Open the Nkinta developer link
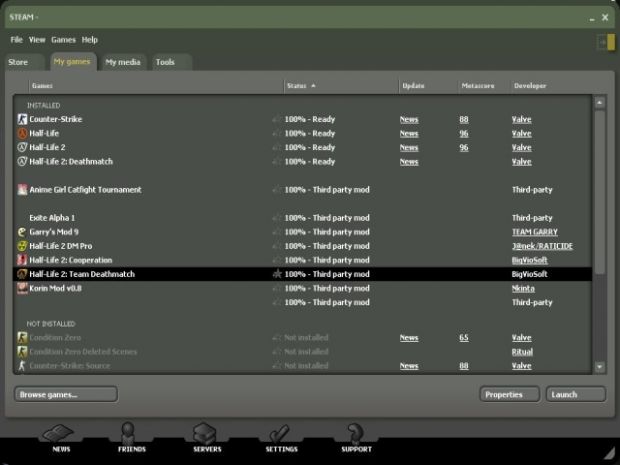 (x=523, y=288)
